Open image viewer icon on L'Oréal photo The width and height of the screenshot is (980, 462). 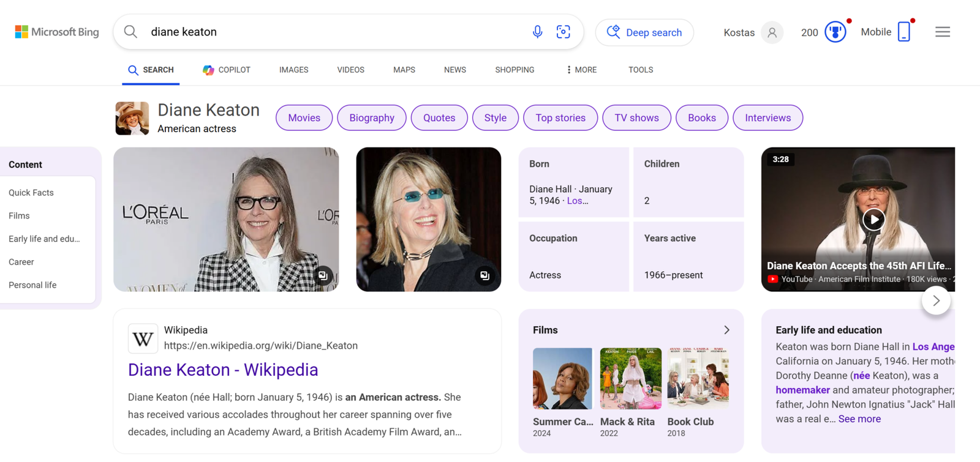(323, 275)
